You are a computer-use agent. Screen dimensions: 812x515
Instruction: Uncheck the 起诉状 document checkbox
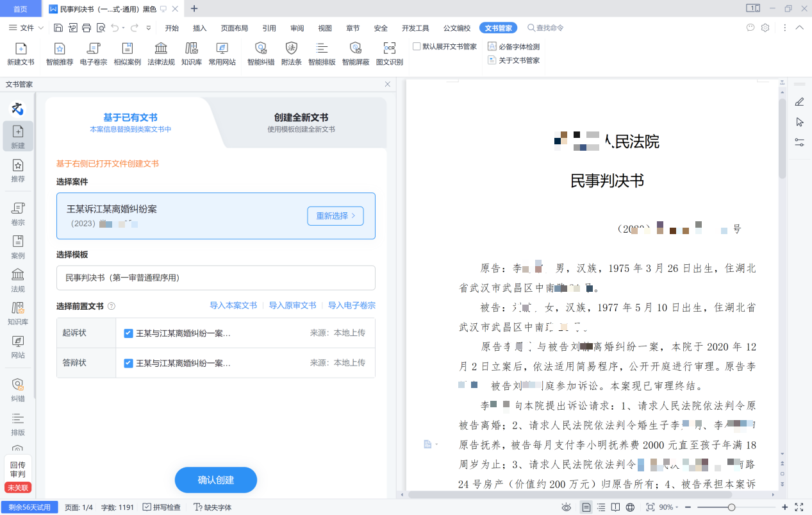click(x=128, y=333)
